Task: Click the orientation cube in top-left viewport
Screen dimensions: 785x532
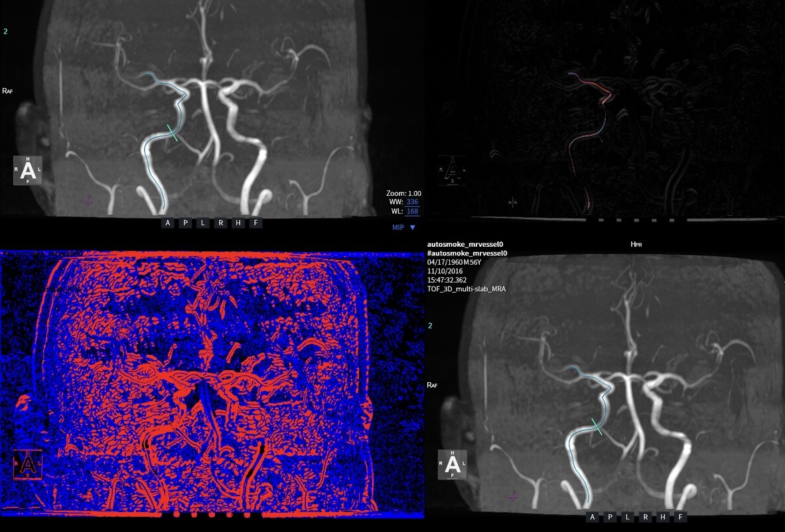Action: [x=28, y=170]
